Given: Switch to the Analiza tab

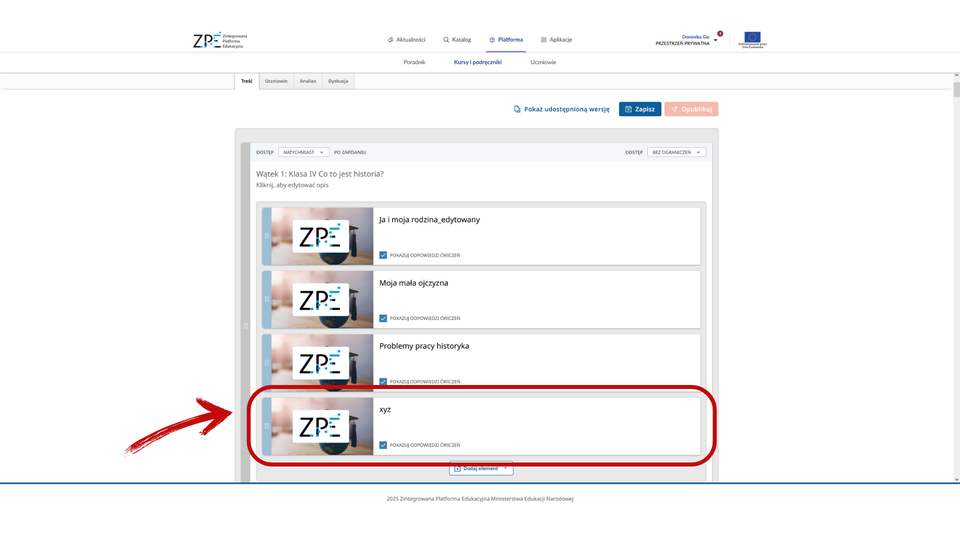Looking at the screenshot, I should pyautogui.click(x=307, y=81).
